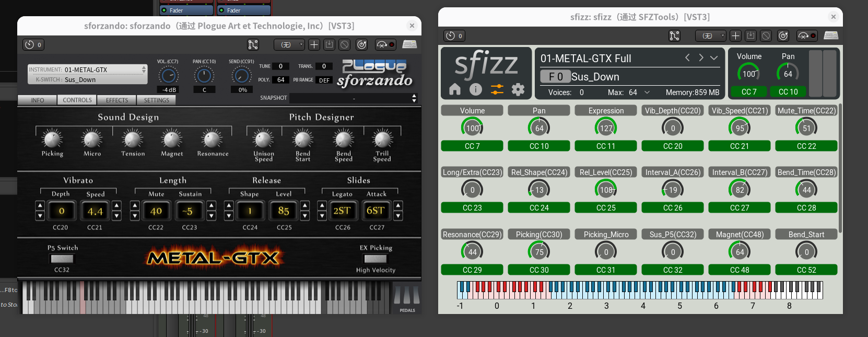Click the plus add-preset icon in sfizz window
868x337 pixels.
click(x=735, y=36)
